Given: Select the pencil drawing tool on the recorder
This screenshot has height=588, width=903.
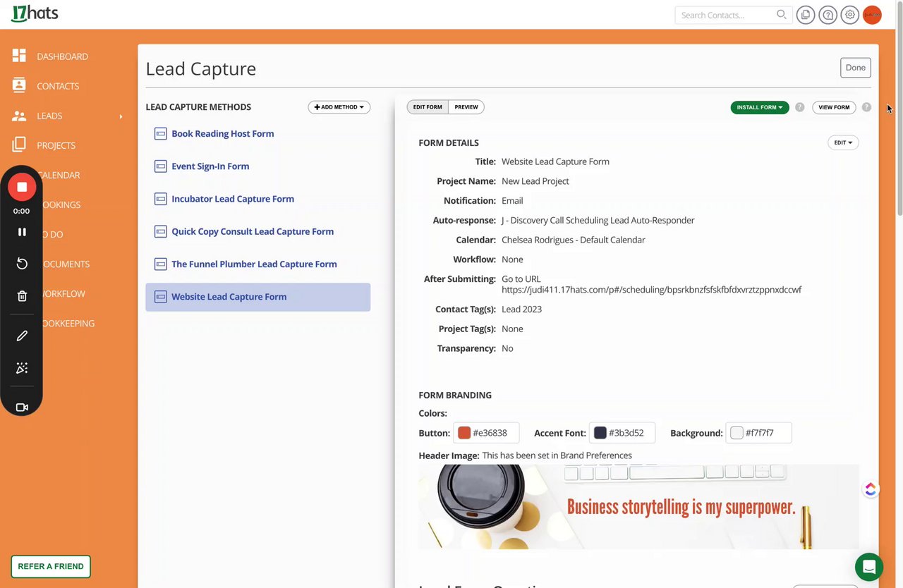Looking at the screenshot, I should point(22,336).
